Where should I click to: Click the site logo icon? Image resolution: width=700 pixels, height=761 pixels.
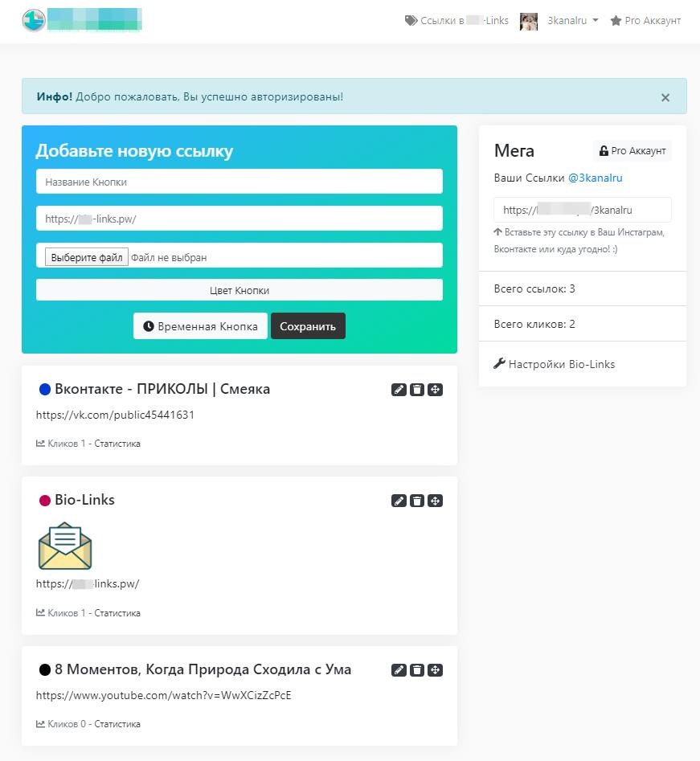pos(34,20)
